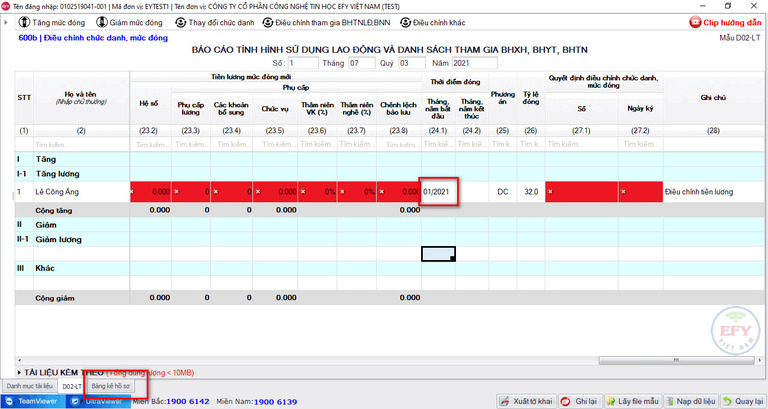The width and height of the screenshot is (768, 409).
Task: Click the Tìm kiếm filter under Họ và tên
Action: [x=81, y=144]
